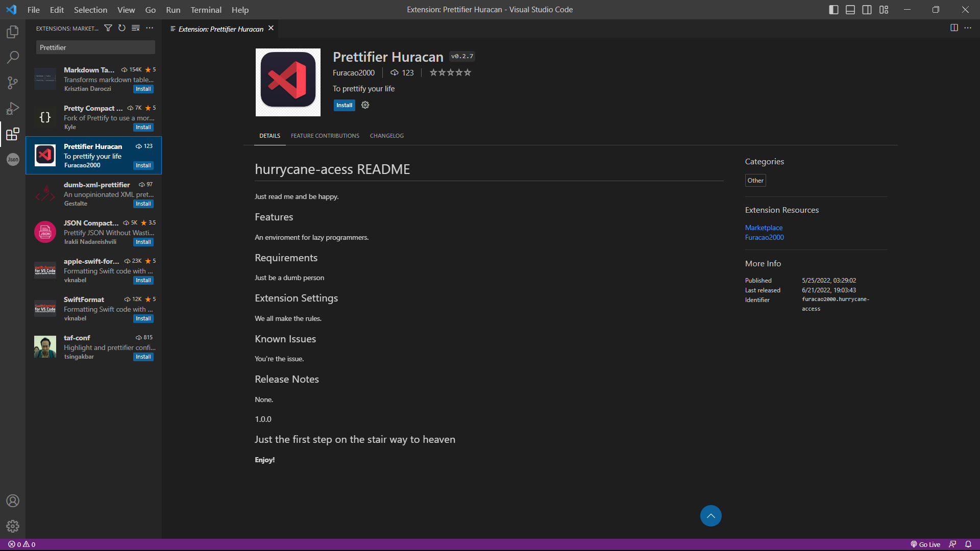Install Markdown Table extension from list
980x551 pixels.
143,89
